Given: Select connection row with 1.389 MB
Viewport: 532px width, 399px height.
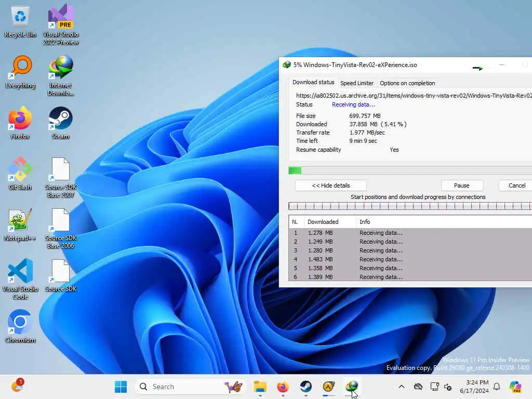Looking at the screenshot, I should [410, 277].
